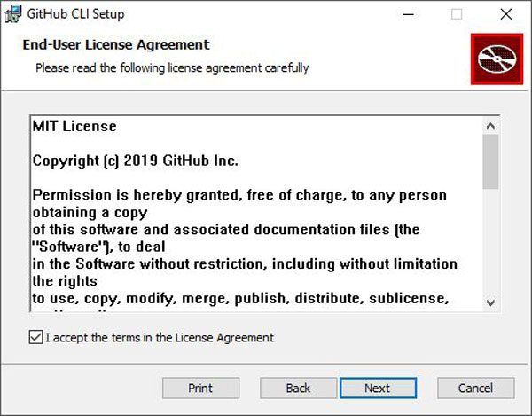Tick the accept license terms checkbox
Viewport: 532px width, 416px height.
point(35,338)
